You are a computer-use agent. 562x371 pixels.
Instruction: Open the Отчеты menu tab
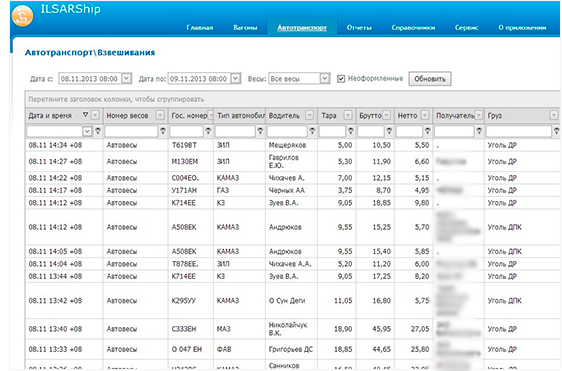359,28
